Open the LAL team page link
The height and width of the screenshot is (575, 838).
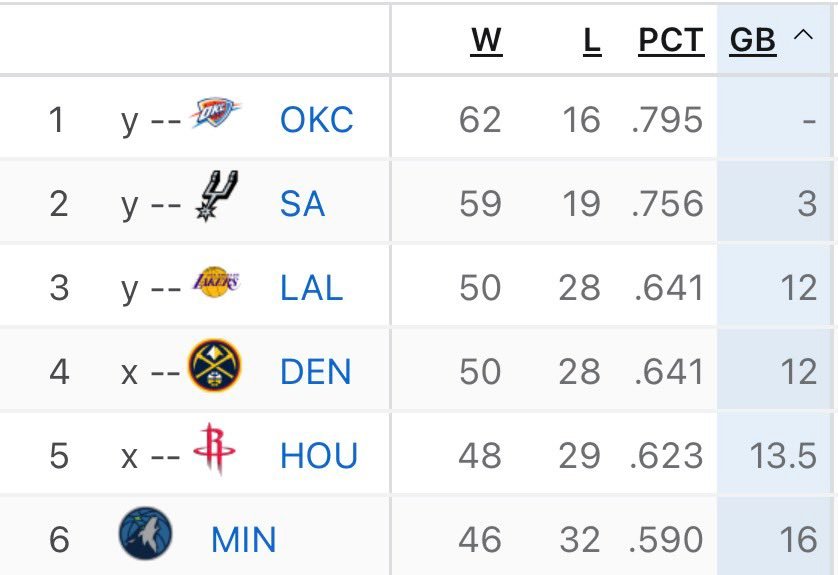(x=311, y=288)
